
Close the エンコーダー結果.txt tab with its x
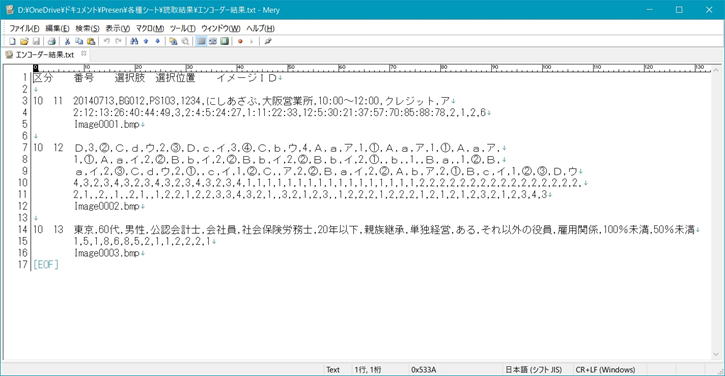coord(84,54)
